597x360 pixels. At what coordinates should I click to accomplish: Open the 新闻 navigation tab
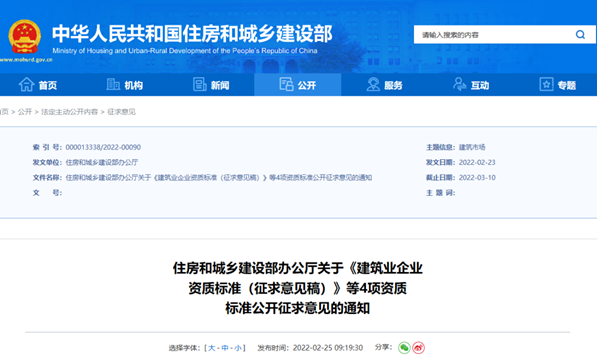pos(211,84)
